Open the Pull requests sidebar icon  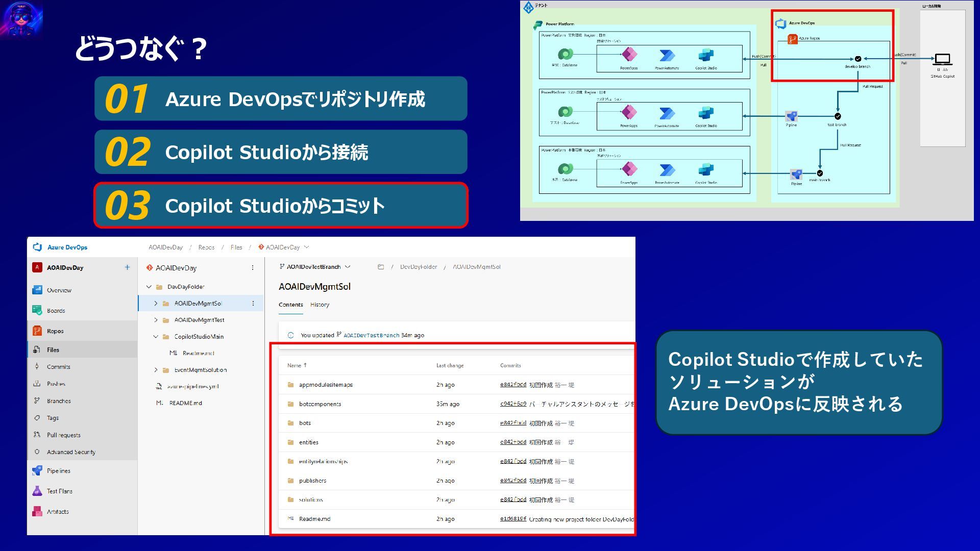point(37,435)
